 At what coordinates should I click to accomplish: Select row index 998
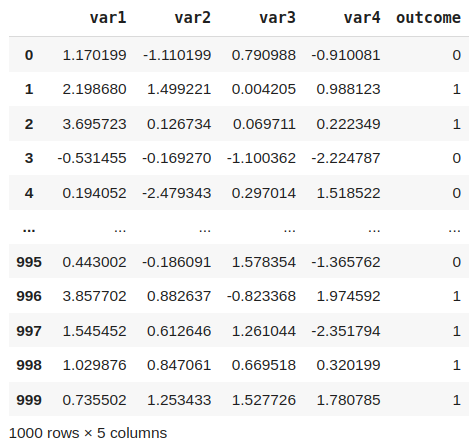[x=29, y=365]
